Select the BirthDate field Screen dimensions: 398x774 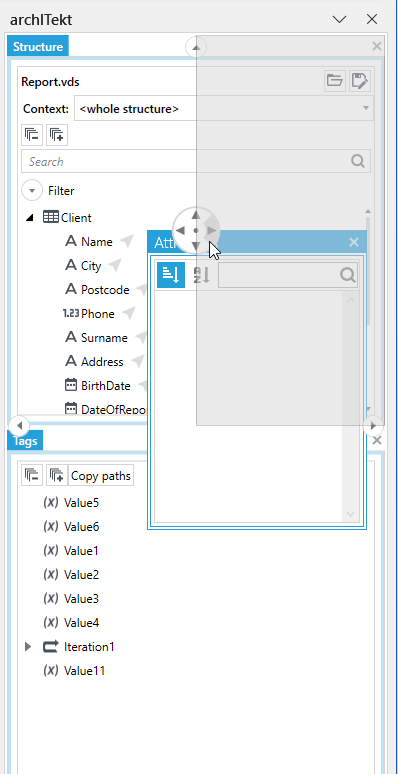pos(106,386)
